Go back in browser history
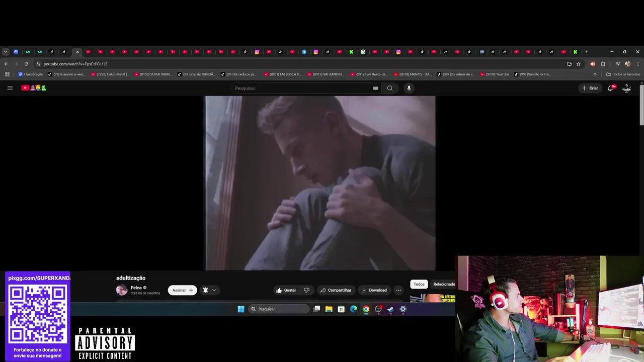Viewport: 644px width, 362px height. [6, 64]
